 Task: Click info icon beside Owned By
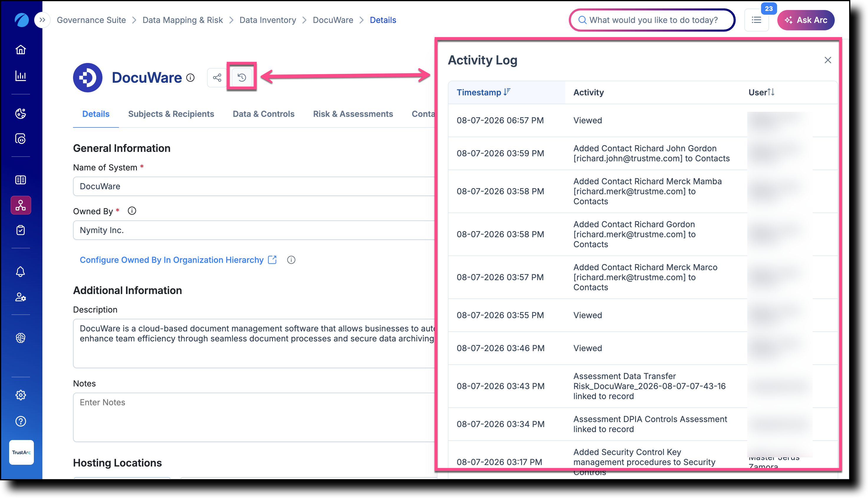(132, 211)
